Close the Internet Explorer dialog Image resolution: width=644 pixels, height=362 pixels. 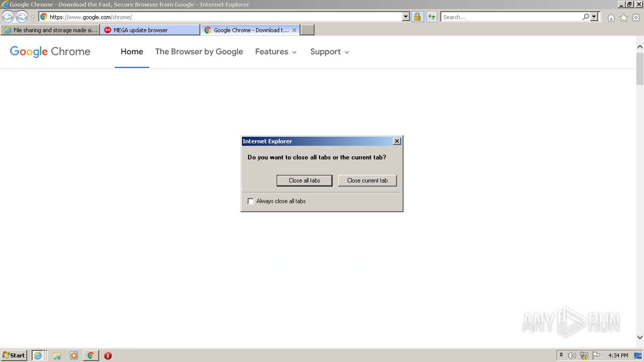click(x=396, y=141)
